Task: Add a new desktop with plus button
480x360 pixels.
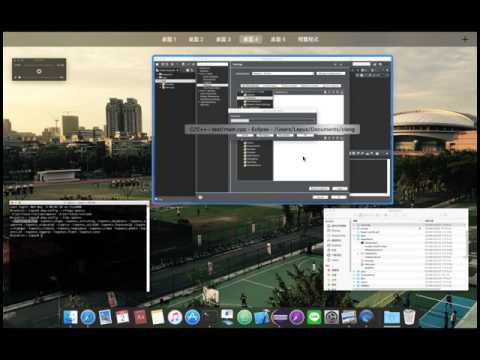Action: (465, 39)
